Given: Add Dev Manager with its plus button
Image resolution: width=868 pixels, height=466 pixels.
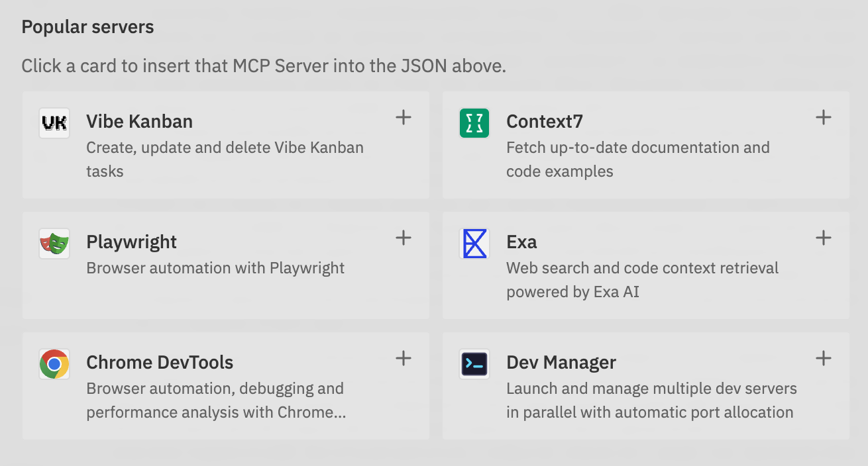Looking at the screenshot, I should pos(823,358).
